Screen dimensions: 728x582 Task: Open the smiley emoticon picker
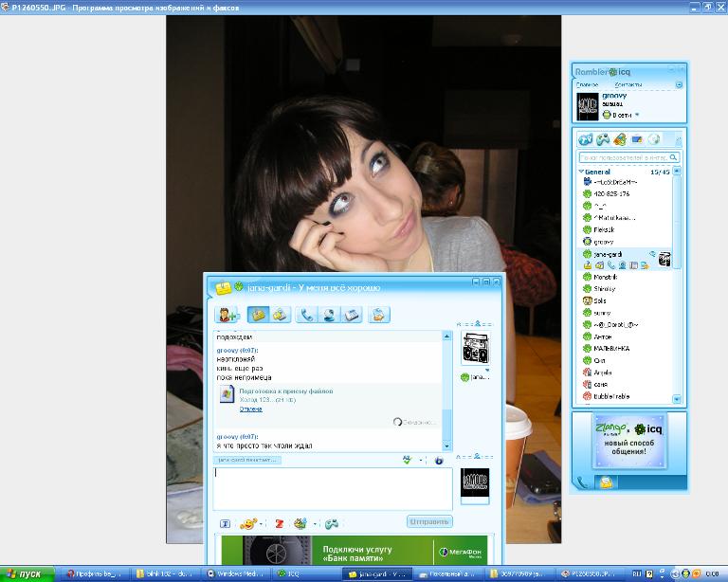248,524
